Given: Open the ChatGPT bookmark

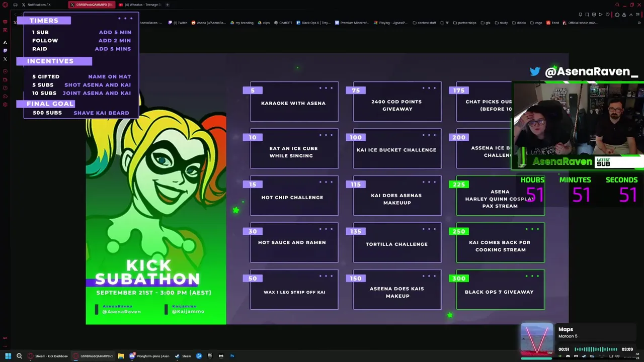Looking at the screenshot, I should [x=283, y=23].
